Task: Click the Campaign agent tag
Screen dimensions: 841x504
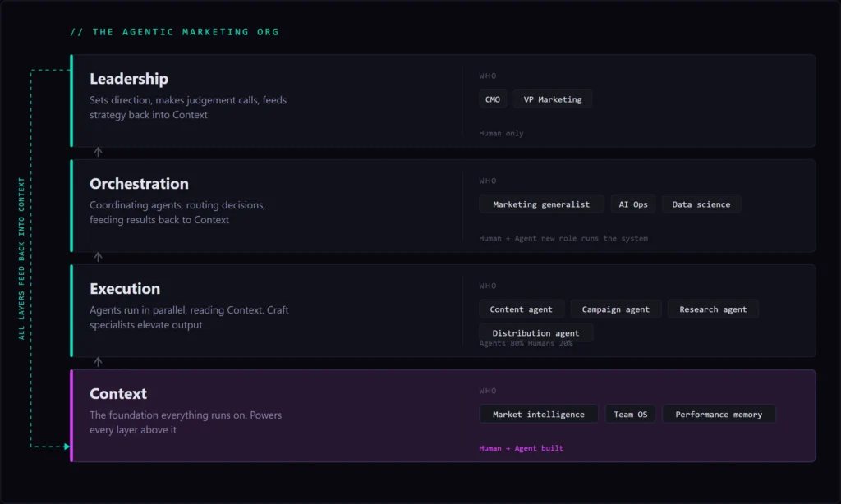Action: [x=615, y=309]
